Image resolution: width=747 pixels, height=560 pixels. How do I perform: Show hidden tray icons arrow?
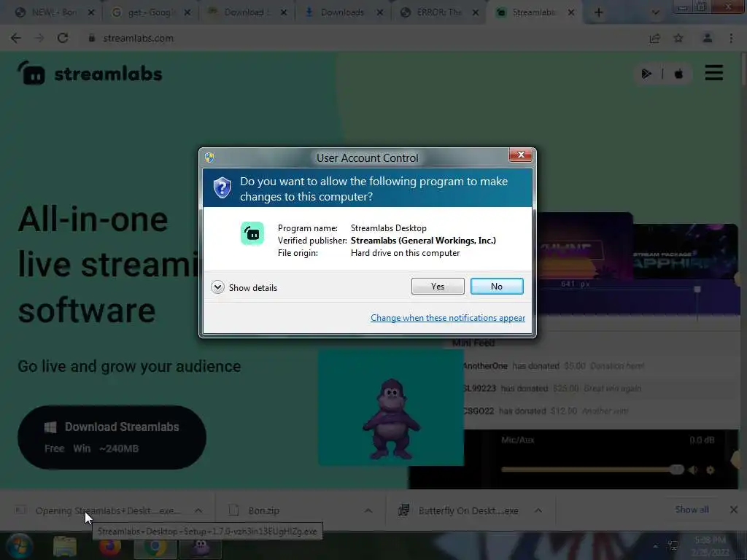coord(656,545)
